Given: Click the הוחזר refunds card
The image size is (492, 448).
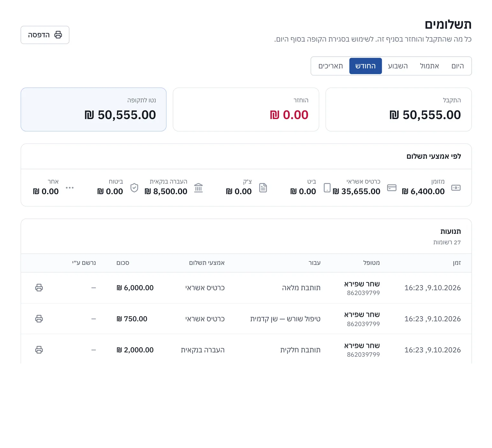Looking at the screenshot, I should click(x=246, y=109).
